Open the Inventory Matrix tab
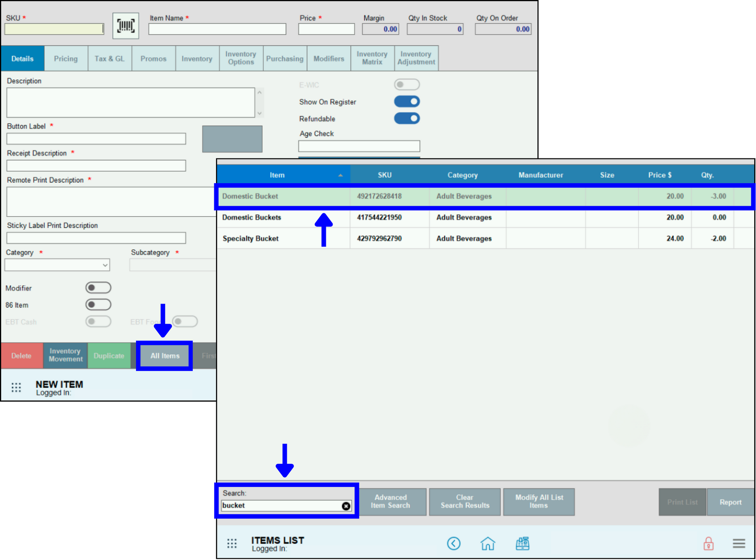 pos(372,58)
